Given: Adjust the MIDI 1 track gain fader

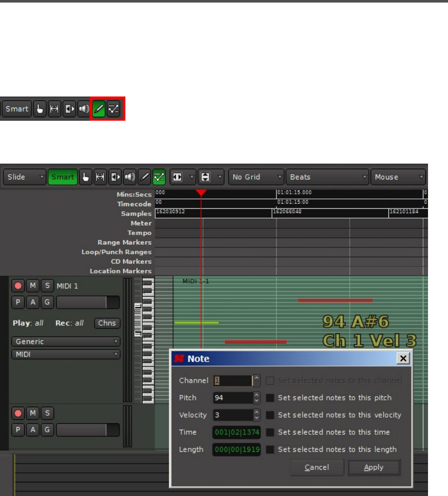Looking at the screenshot, I should click(88, 302).
